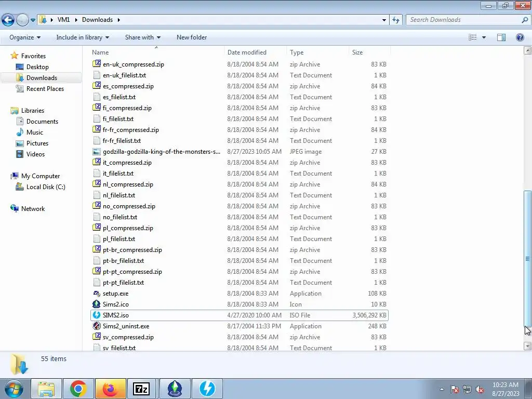
Task: Expand the arrow after Downloads breadcrumb
Action: (119, 20)
